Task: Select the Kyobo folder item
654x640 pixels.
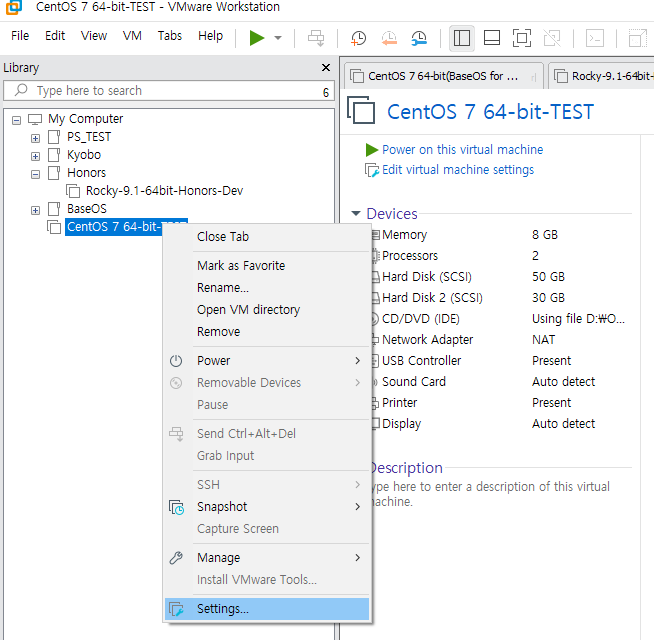Action: tap(84, 155)
